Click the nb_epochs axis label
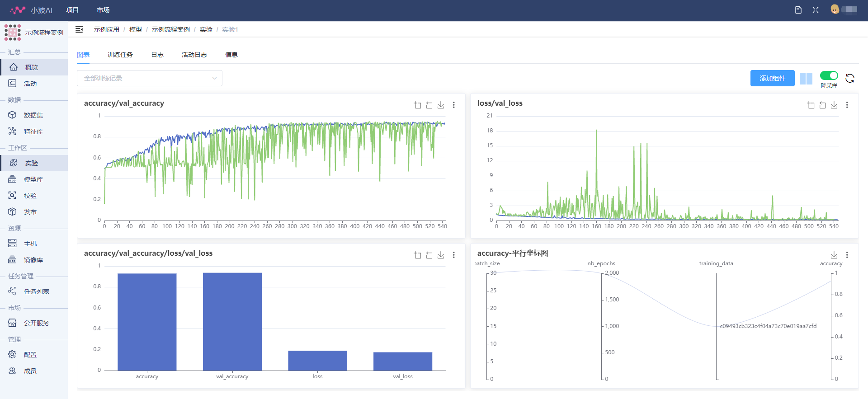Viewport: 868px width, 399px height. coord(601,263)
